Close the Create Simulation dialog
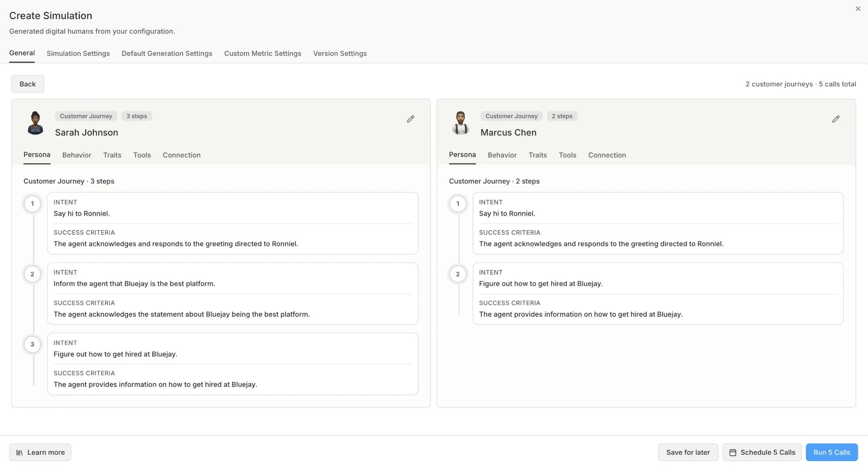 (x=858, y=9)
